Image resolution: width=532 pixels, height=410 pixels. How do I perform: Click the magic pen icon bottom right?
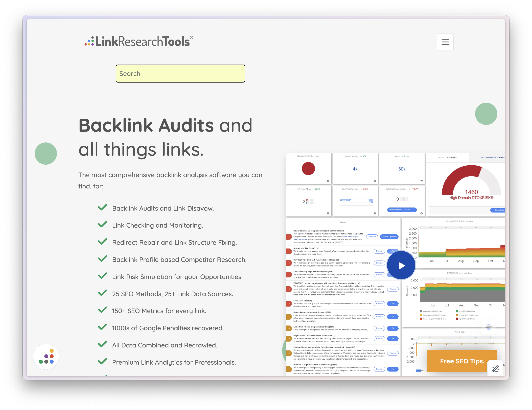tap(495, 368)
